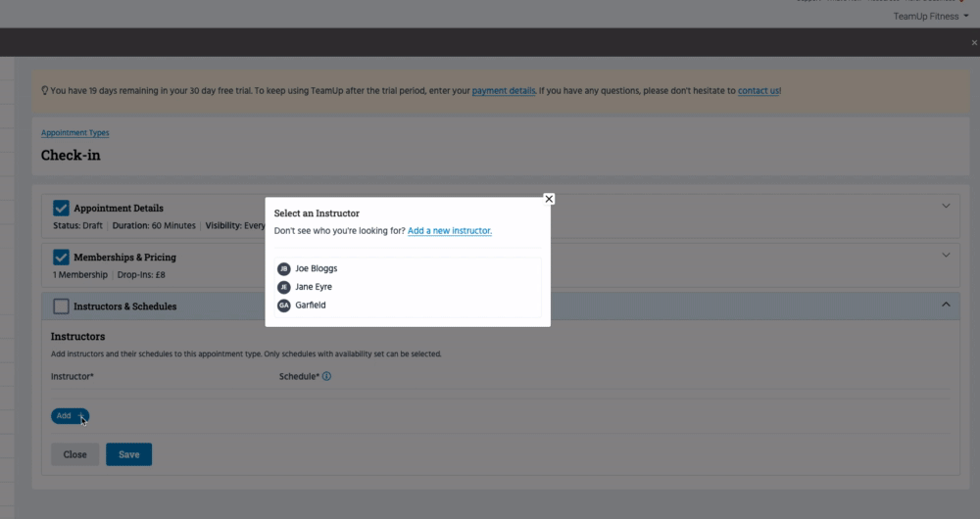The width and height of the screenshot is (980, 519).
Task: Click the lightbulb icon in trial banner
Action: 45,91
